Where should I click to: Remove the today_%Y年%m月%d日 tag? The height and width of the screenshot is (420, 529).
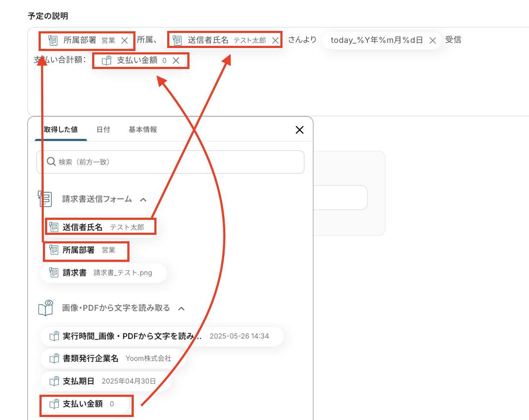pyautogui.click(x=433, y=40)
